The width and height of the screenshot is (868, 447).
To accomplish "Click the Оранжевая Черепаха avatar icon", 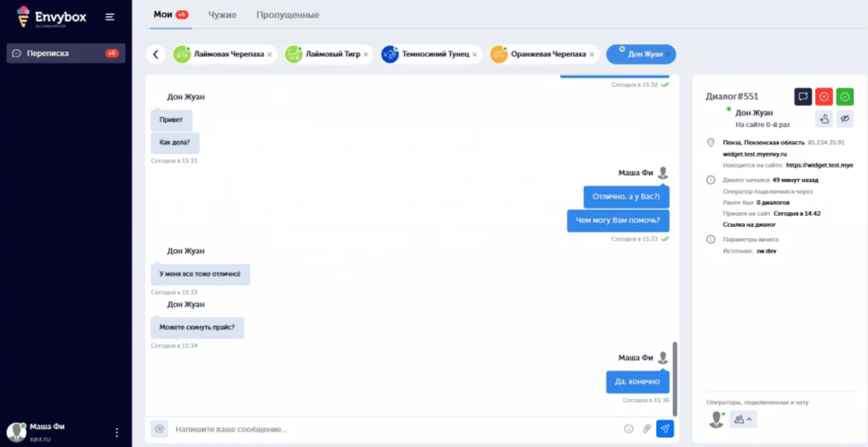I will (x=499, y=54).
